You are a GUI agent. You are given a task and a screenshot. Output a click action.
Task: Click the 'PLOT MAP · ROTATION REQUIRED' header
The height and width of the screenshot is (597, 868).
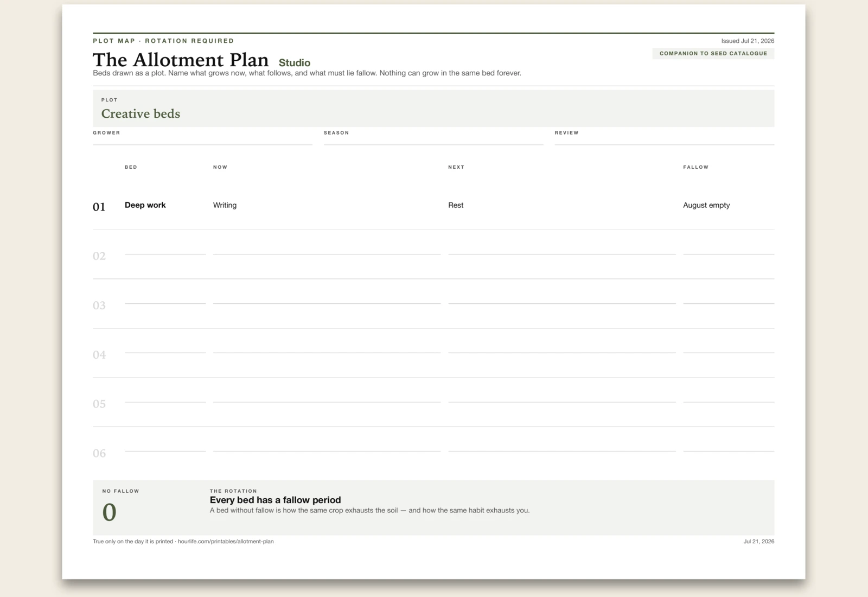tap(163, 41)
